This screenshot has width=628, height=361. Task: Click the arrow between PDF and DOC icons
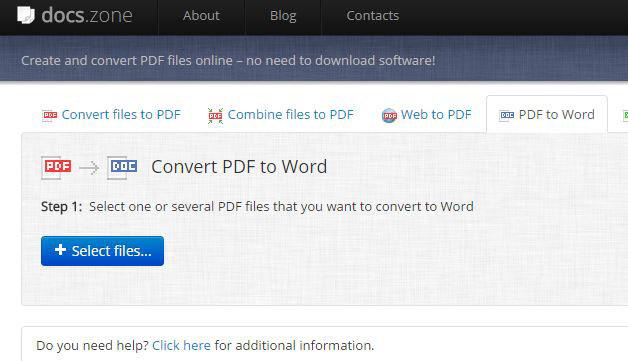[89, 167]
